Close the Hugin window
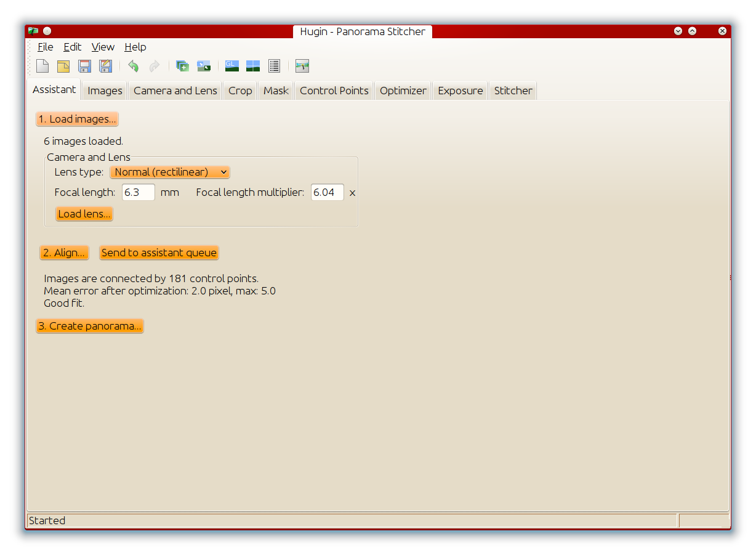 723,31
